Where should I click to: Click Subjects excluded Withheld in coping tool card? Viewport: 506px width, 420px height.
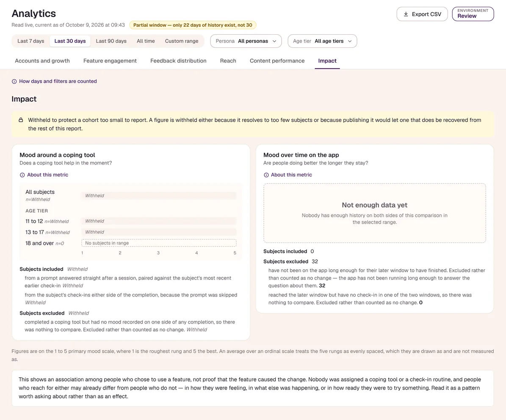tap(54, 313)
